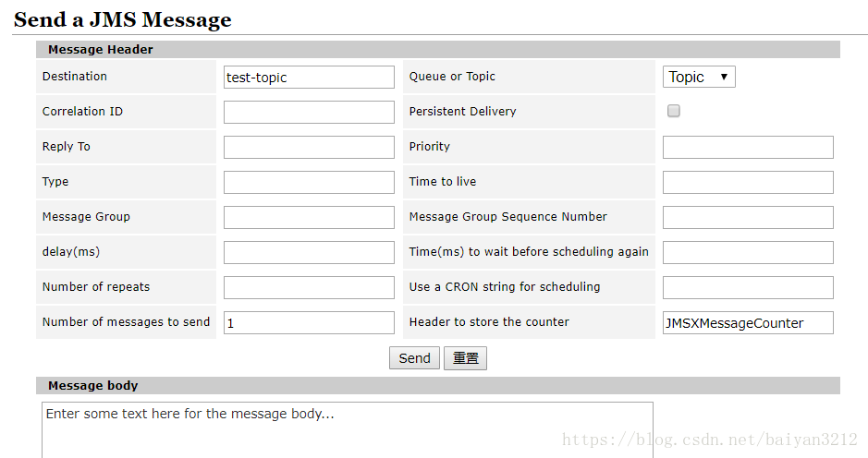
Task: Open the Queue or Topic dropdown
Action: coord(699,77)
